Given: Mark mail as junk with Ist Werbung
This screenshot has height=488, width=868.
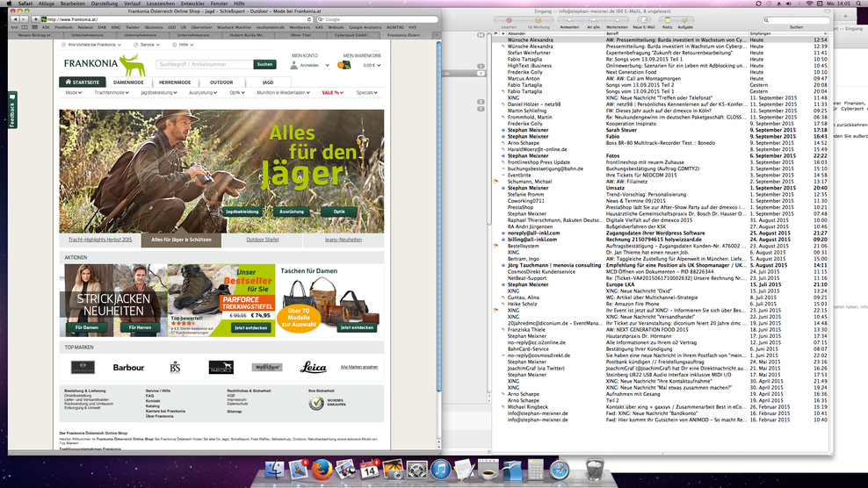Looking at the screenshot, I should coord(538,20).
